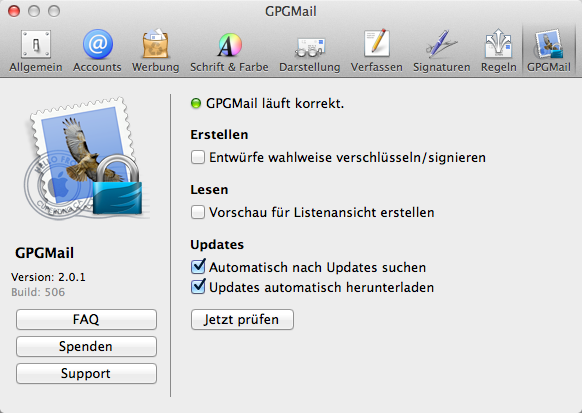The width and height of the screenshot is (582, 413).
Task: Enable Vorschau für Listenansicht erstellen checkbox
Action: tap(198, 212)
